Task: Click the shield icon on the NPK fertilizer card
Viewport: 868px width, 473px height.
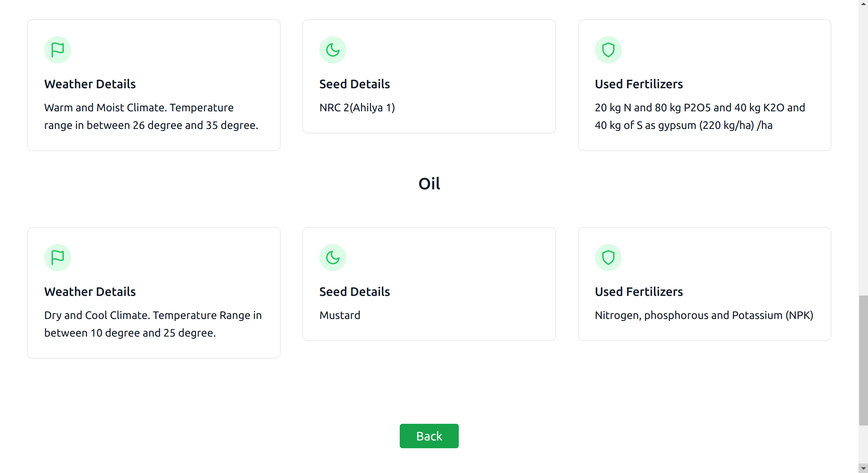Action: pyautogui.click(x=608, y=257)
